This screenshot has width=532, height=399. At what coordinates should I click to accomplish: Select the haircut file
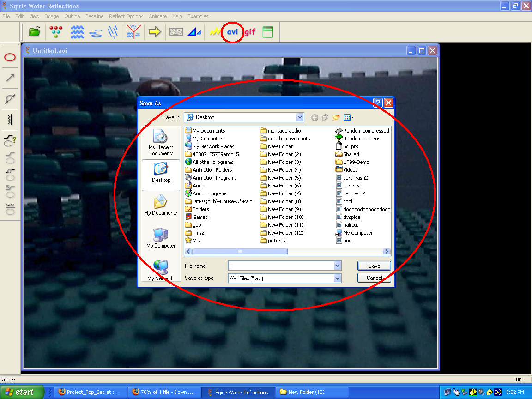point(347,225)
